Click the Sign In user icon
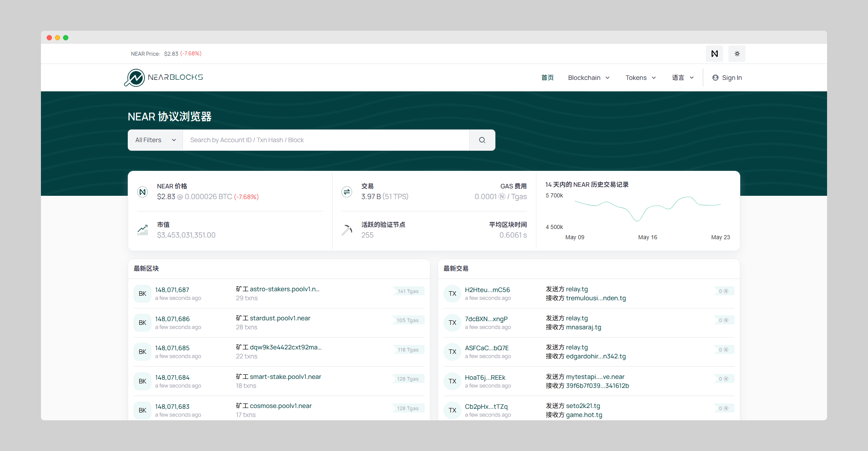This screenshot has height=451, width=868. point(715,78)
